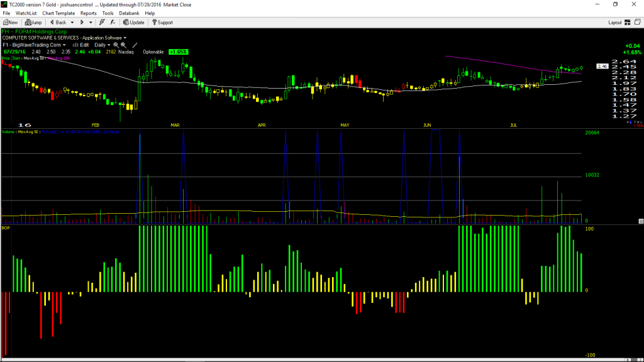Click the small square button beside the volume pane
Viewport: 644px width, 362px height.
pos(641,221)
